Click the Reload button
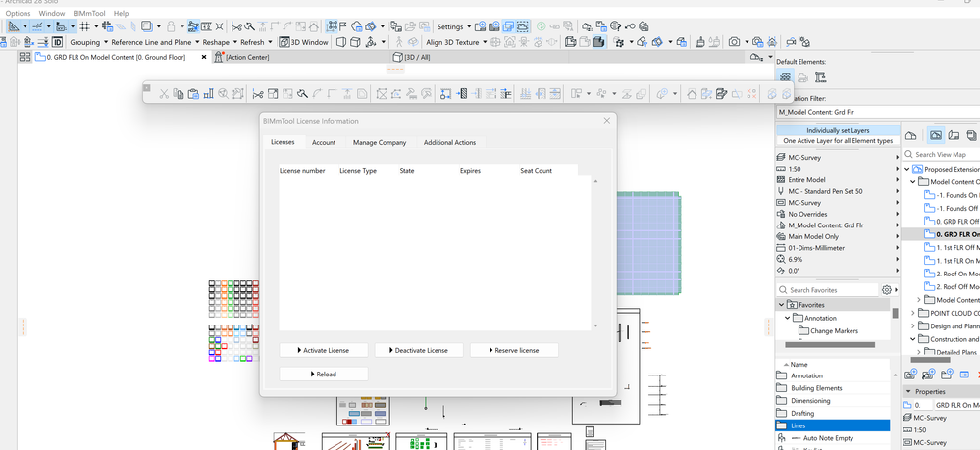The width and height of the screenshot is (980, 450). [x=324, y=374]
